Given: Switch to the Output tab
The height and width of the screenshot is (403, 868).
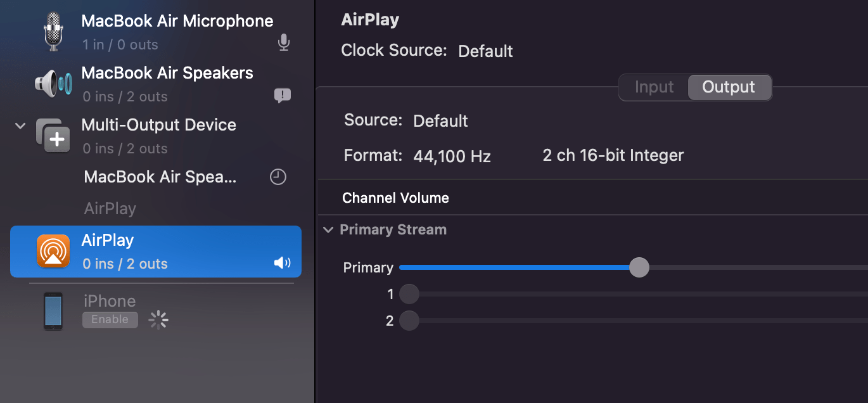Looking at the screenshot, I should 729,87.
